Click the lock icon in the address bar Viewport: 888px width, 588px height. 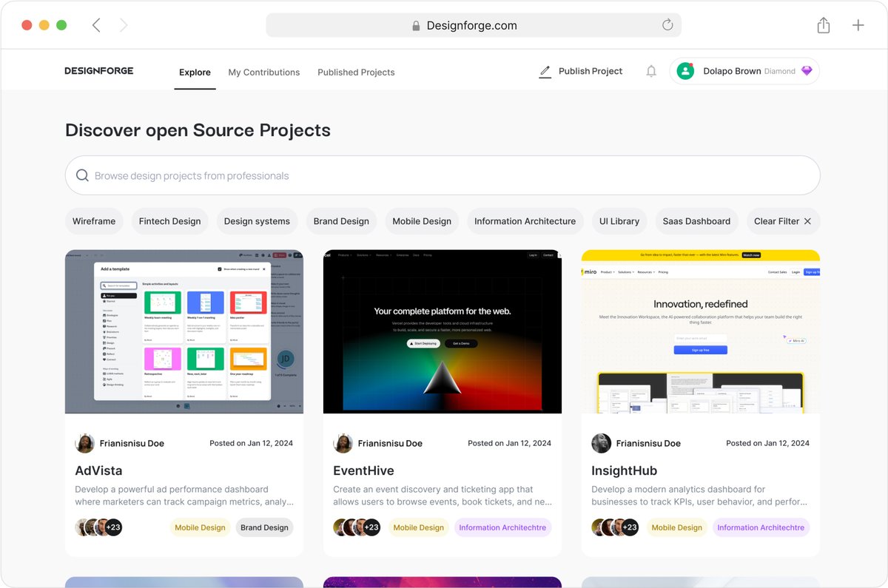(x=415, y=24)
